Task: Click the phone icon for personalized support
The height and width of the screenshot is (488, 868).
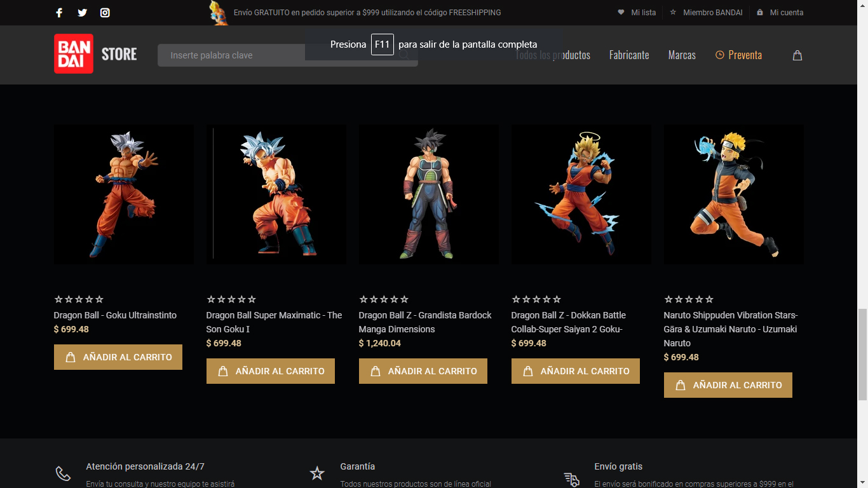Action: pyautogui.click(x=63, y=473)
